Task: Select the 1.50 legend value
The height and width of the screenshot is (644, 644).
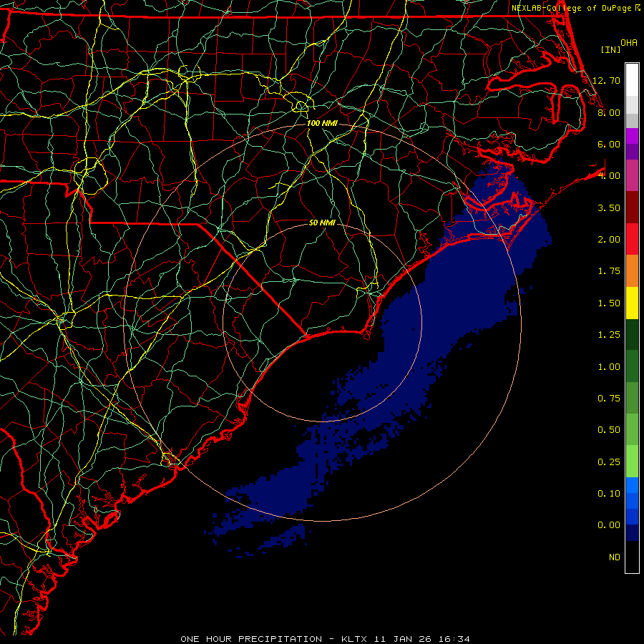Action: 609,303
